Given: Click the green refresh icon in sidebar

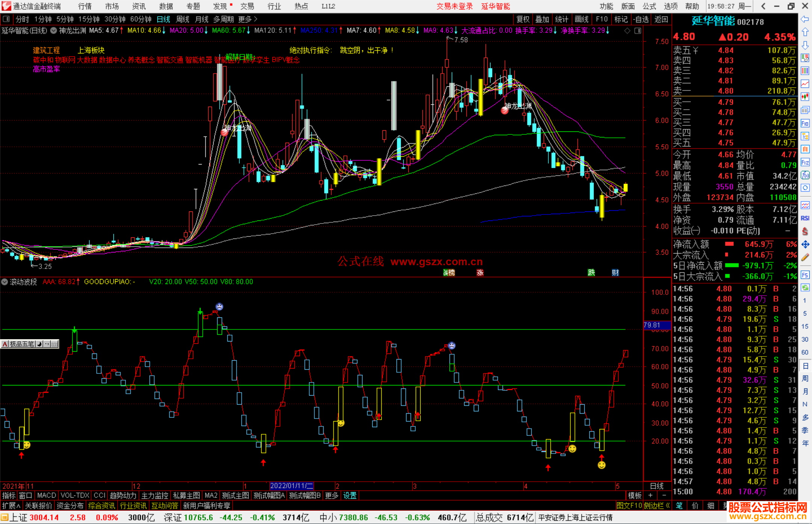Looking at the screenshot, I should [805, 288].
